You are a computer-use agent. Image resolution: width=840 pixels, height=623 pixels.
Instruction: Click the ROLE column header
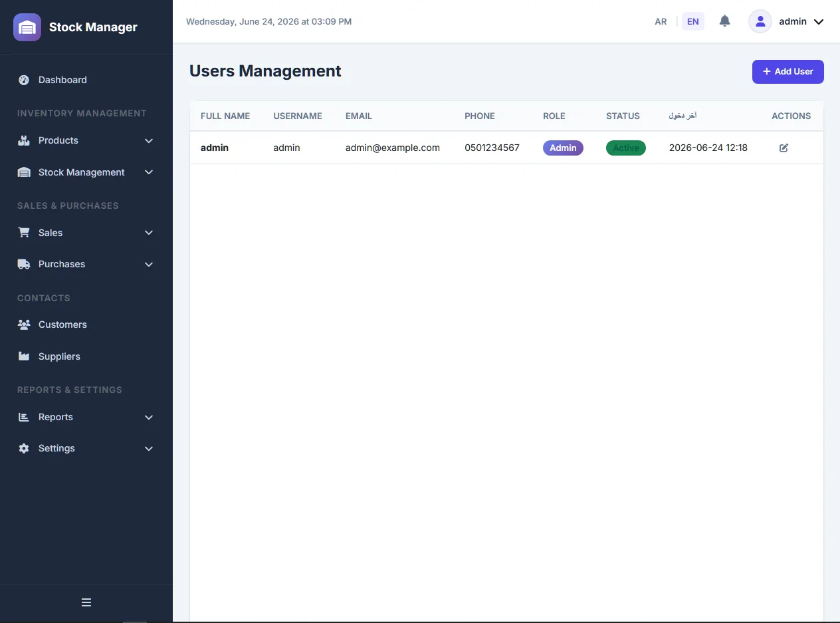pos(554,116)
